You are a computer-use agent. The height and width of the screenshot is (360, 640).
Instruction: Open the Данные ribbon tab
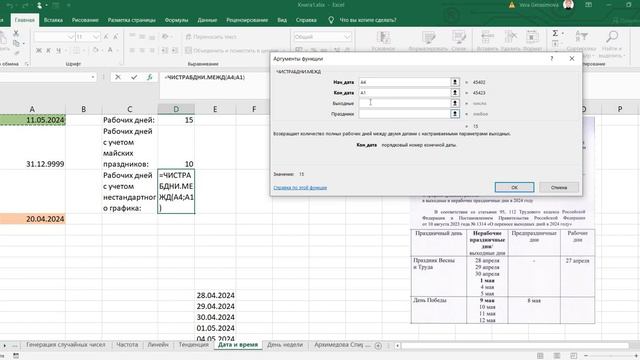[x=207, y=20]
